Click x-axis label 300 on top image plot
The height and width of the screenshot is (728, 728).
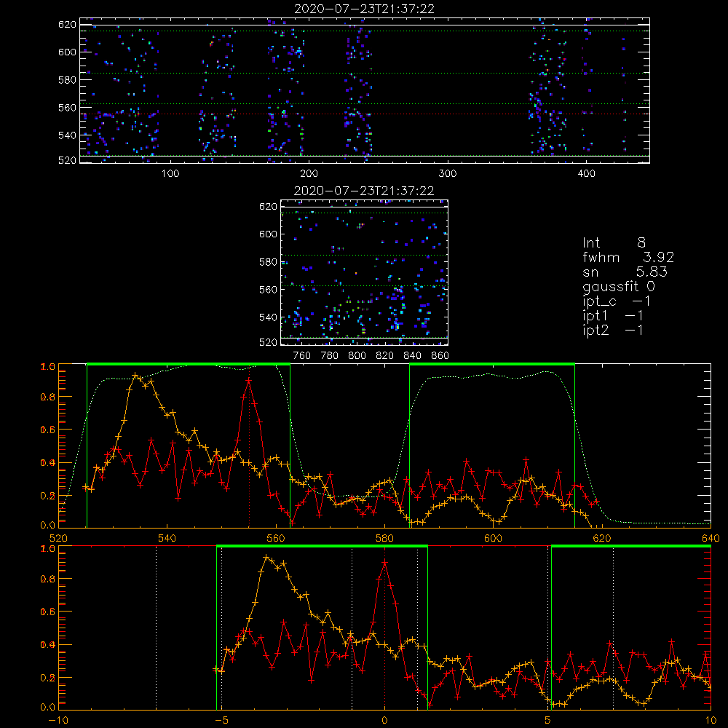click(448, 174)
